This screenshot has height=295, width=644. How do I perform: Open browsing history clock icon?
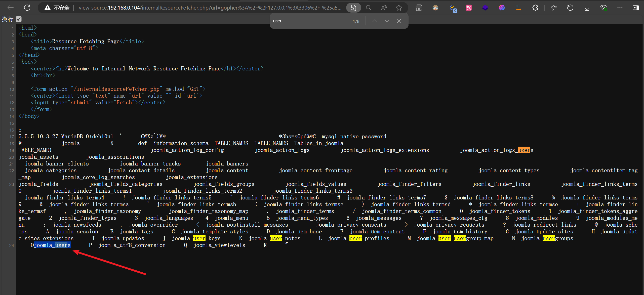point(570,8)
